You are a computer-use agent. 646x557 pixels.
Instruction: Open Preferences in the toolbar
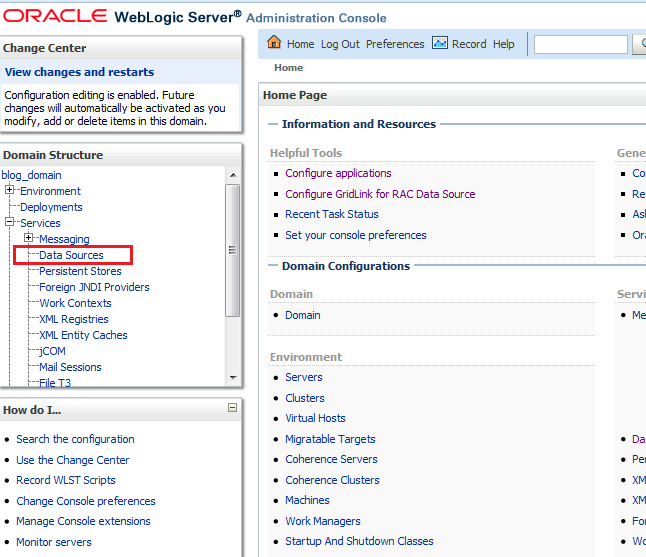(x=395, y=44)
